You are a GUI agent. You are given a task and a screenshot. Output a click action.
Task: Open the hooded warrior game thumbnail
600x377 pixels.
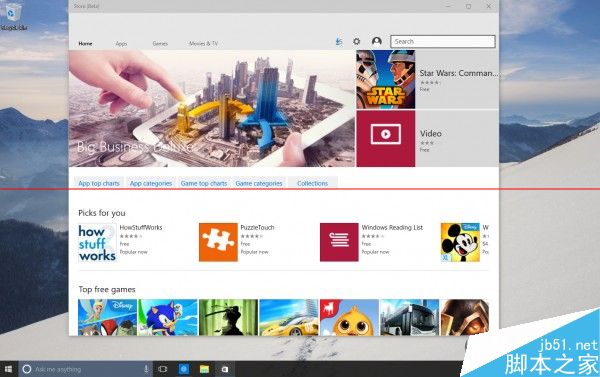(x=465, y=317)
